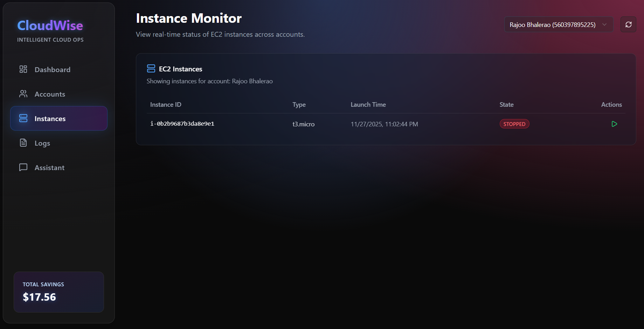644x329 pixels.
Task: Click the Instances server icon in sidebar
Action: [x=23, y=118]
